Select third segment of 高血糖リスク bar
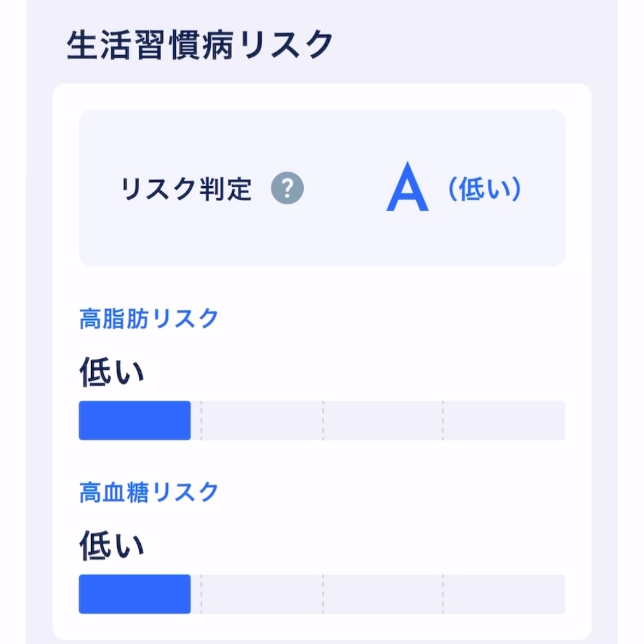 (383, 594)
